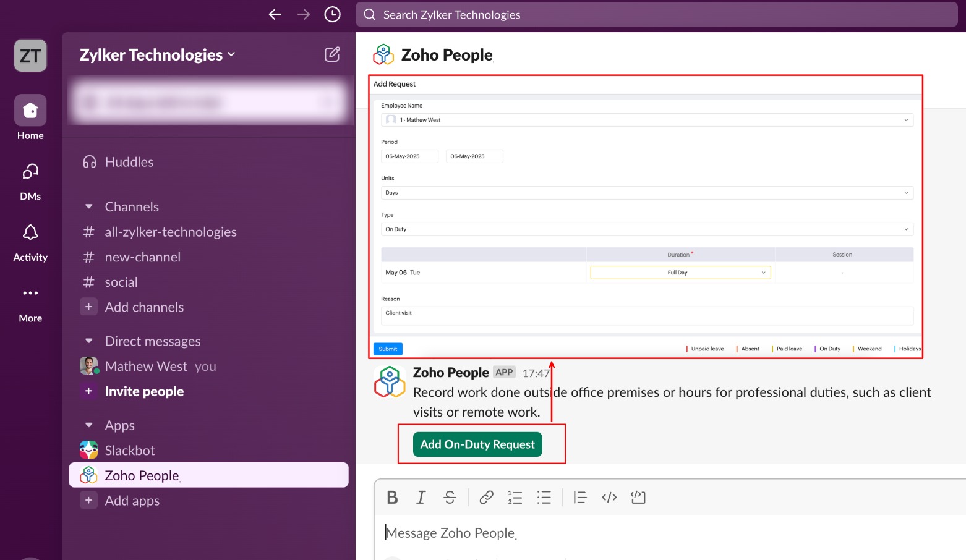Open the Zylker Technologies workspace menu

[x=158, y=55]
